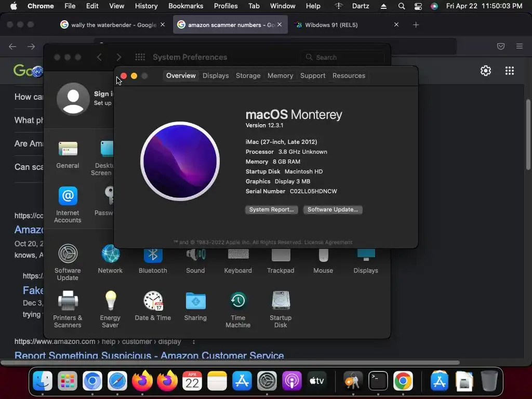Open Launchpad from the Dock
This screenshot has height=399, width=532.
click(68, 381)
